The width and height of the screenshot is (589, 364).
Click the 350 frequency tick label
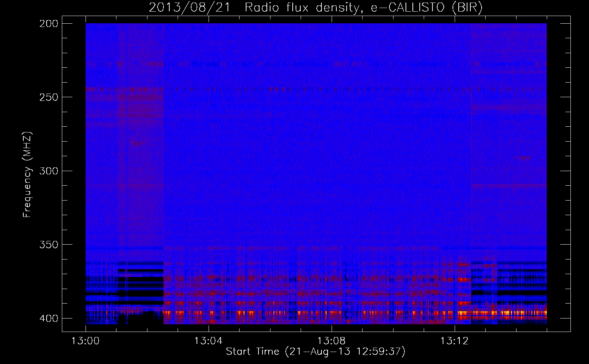pos(49,245)
